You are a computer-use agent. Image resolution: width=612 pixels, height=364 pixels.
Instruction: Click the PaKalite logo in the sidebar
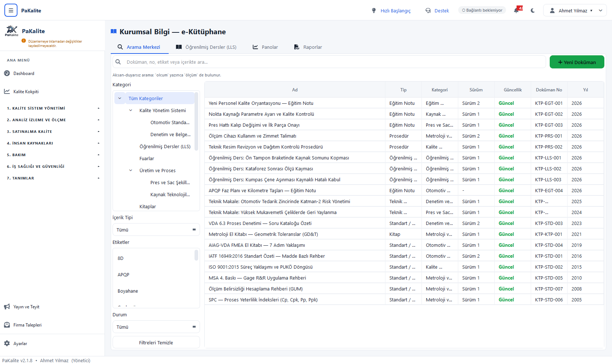[12, 31]
